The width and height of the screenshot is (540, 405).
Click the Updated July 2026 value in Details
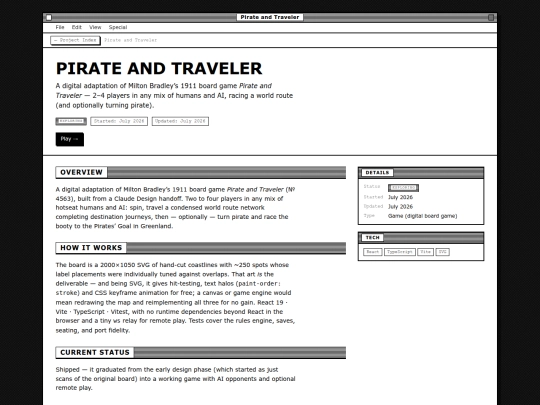pyautogui.click(x=401, y=207)
